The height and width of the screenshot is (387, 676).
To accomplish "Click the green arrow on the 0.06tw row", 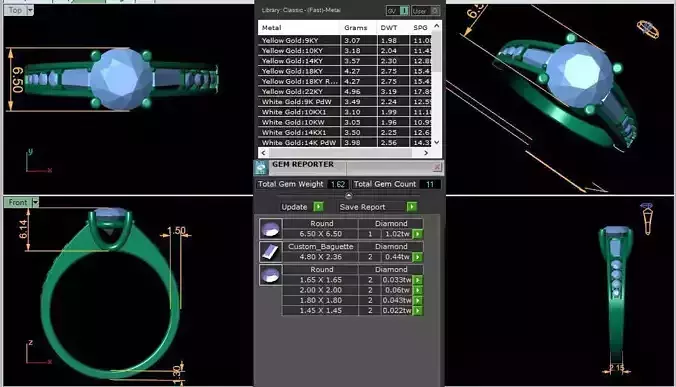I will (x=417, y=290).
